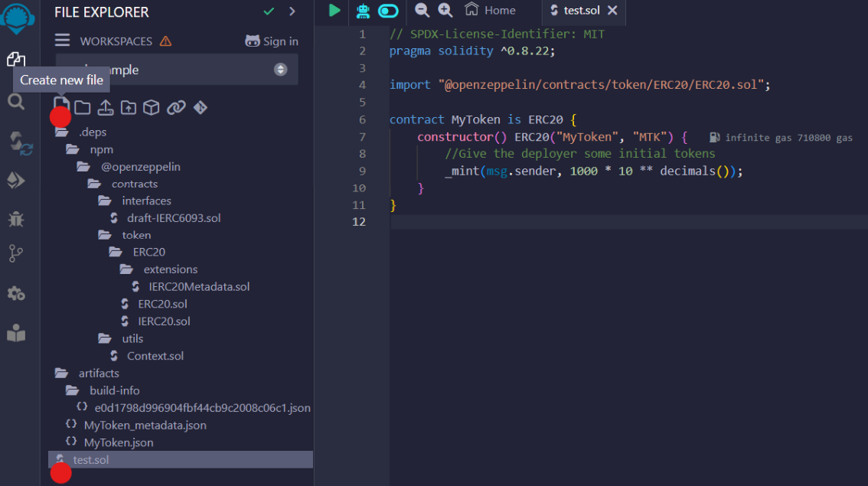Open the workspace selection dropdown

177,70
